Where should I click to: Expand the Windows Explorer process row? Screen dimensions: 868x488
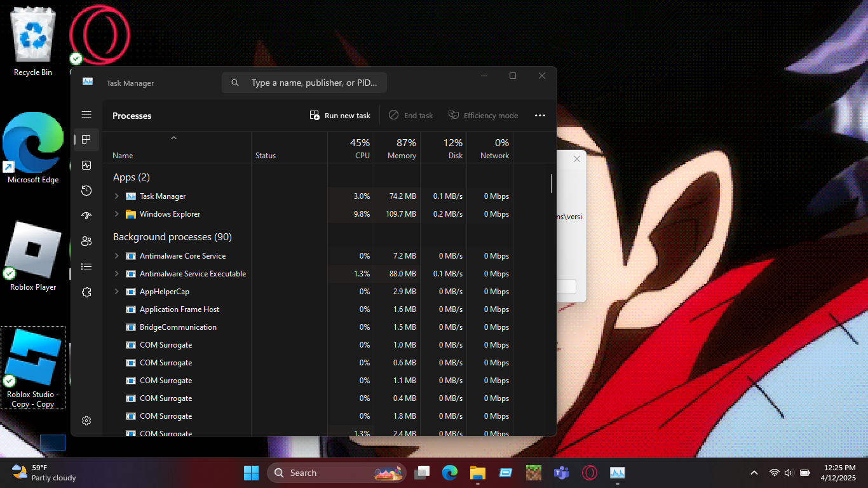click(x=116, y=214)
